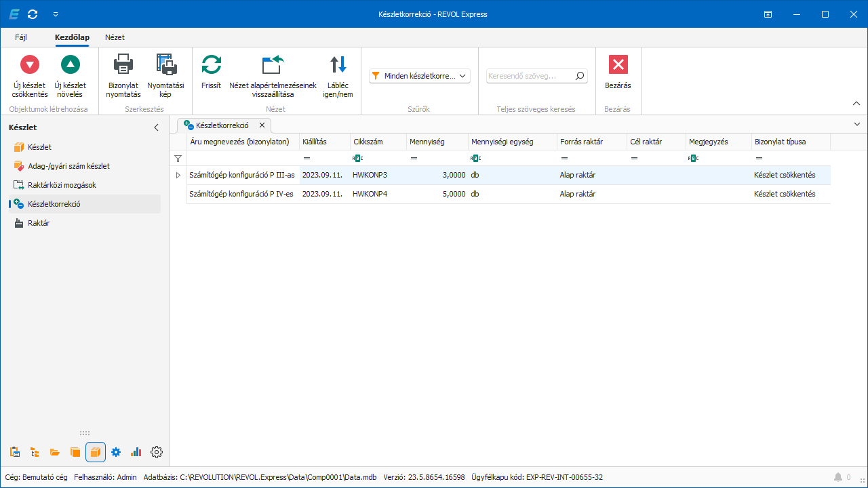Toggle footer with Lábléc igen/nem
Viewport: 868px width, 488px height.
(338, 65)
